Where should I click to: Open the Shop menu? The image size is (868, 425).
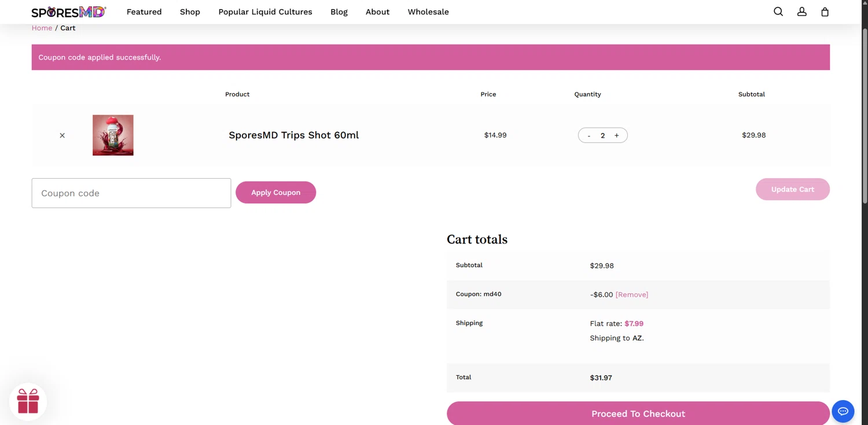[190, 12]
